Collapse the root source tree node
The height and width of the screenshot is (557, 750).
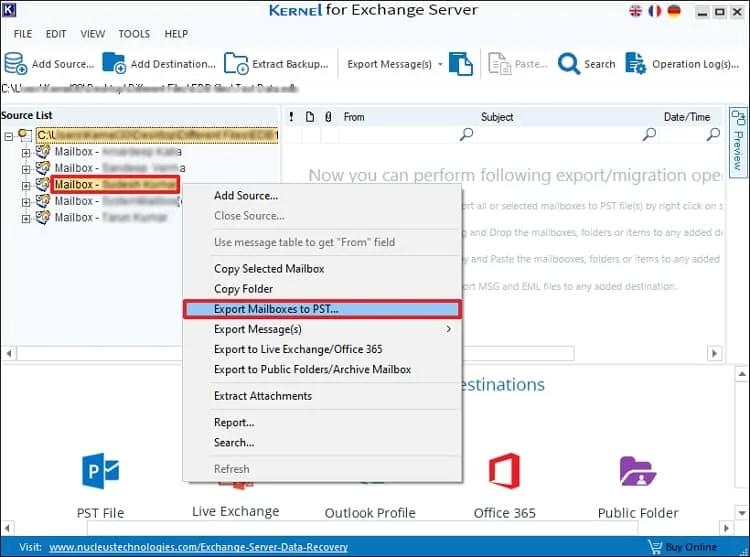coord(8,137)
